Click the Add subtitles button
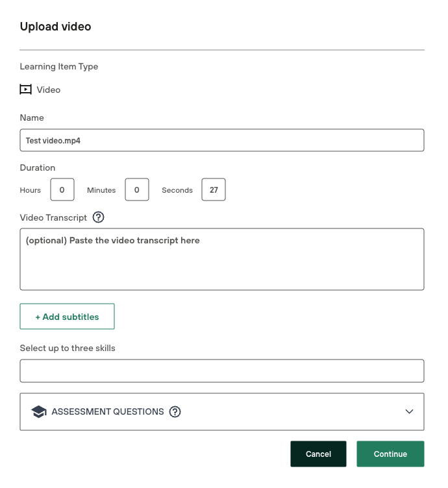Viewport: 448px width, 488px height. point(68,317)
